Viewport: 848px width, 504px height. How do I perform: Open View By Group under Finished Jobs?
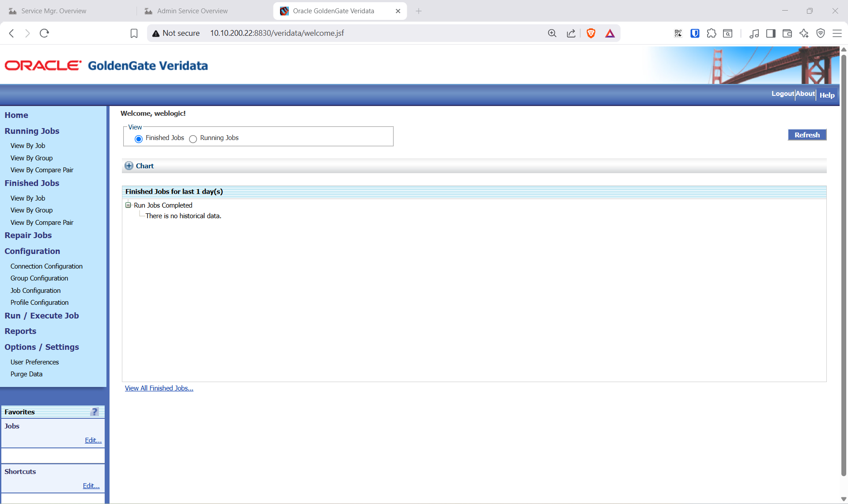click(x=31, y=210)
